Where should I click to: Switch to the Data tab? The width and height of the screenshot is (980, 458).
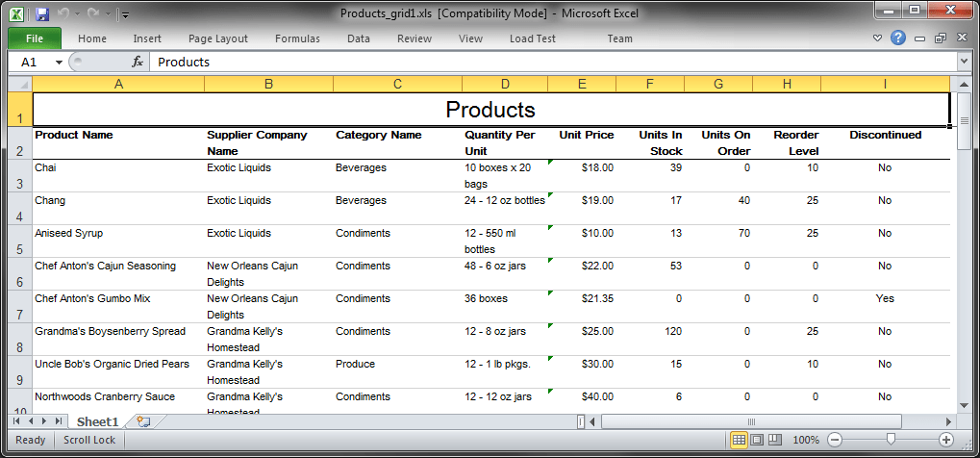pos(359,38)
